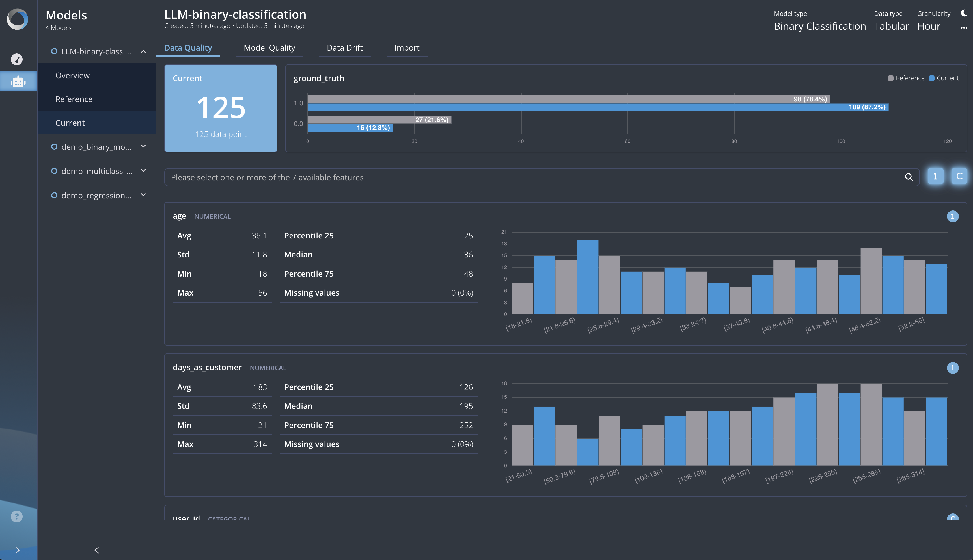This screenshot has width=973, height=560.
Task: Click the Models panel heading
Action: click(66, 15)
